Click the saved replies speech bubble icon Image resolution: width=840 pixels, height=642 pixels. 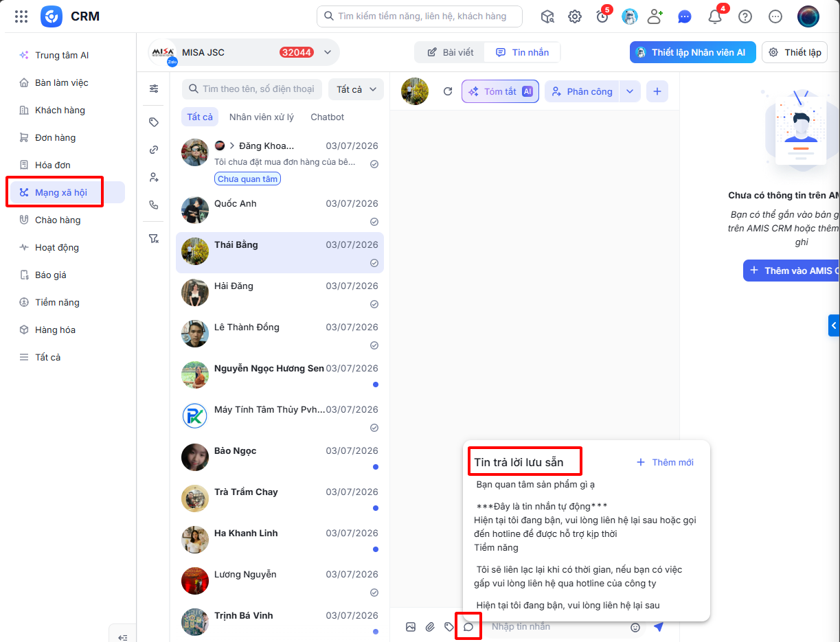(x=468, y=627)
